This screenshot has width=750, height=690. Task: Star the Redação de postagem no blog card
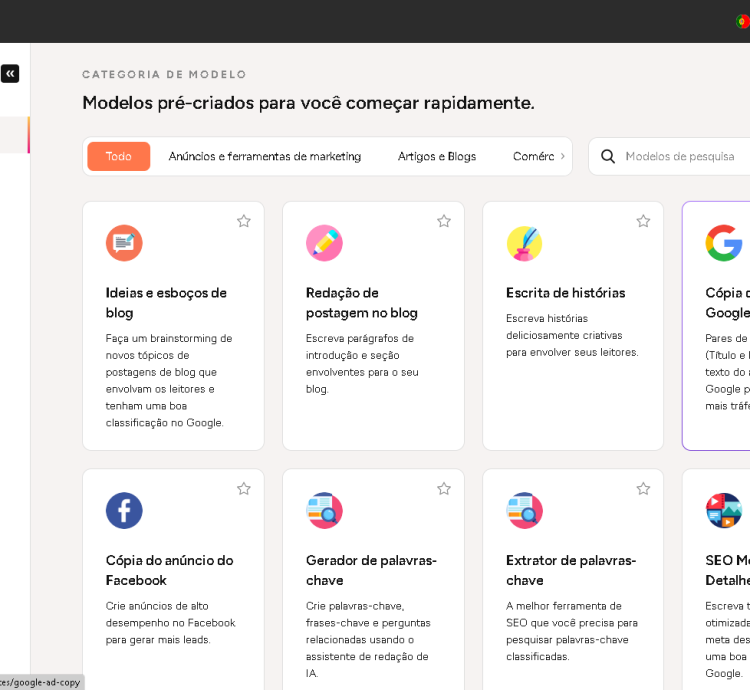(x=444, y=221)
